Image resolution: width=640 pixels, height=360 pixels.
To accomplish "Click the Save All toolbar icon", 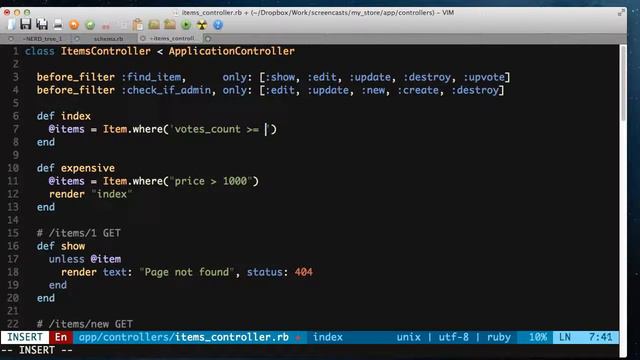I will pyautogui.click(x=42, y=24).
